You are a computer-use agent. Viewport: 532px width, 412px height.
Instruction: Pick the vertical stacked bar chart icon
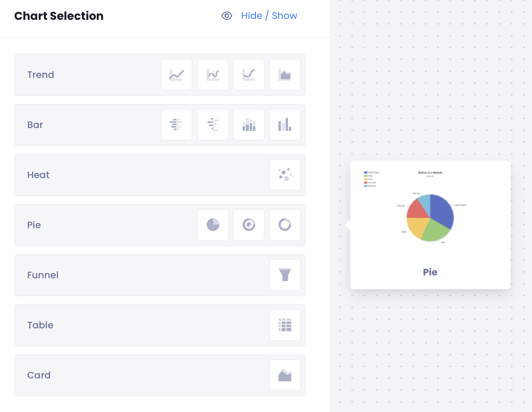click(249, 125)
